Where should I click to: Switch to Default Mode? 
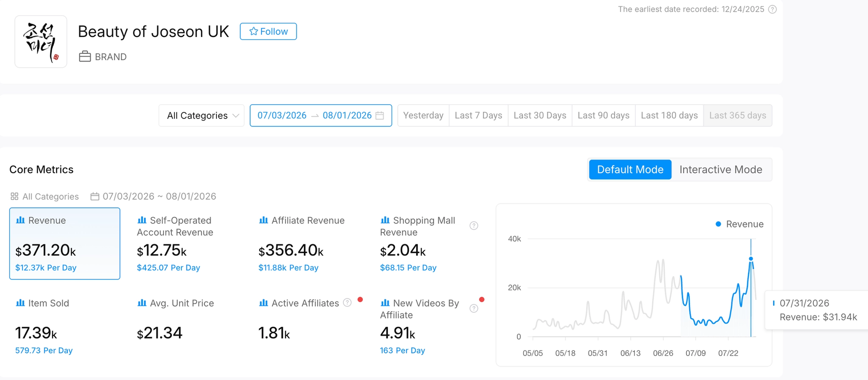pos(630,169)
